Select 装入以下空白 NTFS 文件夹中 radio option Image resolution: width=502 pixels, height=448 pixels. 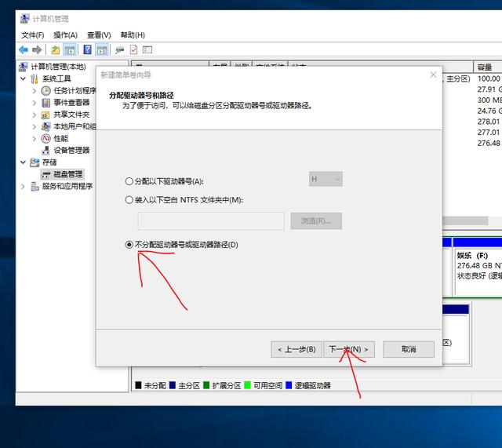[x=129, y=200]
